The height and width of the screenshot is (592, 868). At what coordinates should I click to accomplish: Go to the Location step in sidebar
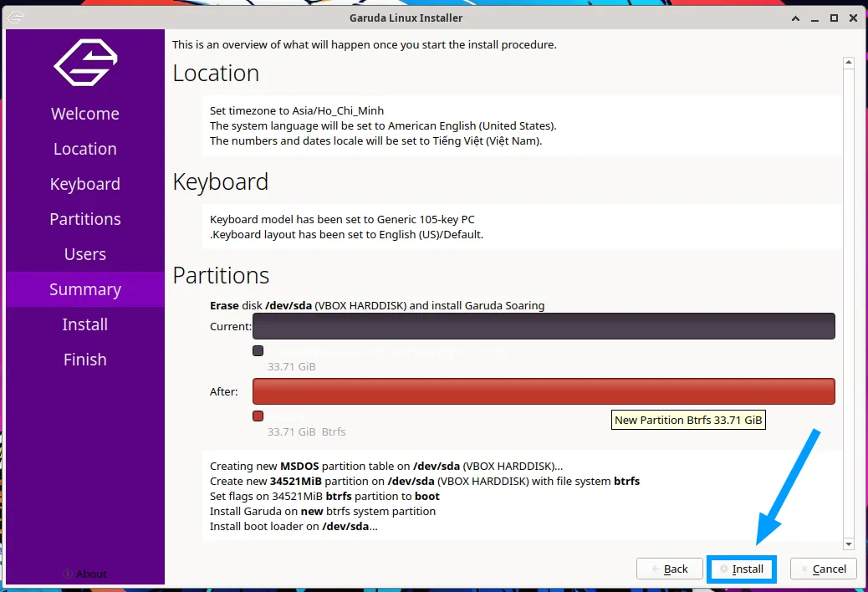pyautogui.click(x=85, y=149)
